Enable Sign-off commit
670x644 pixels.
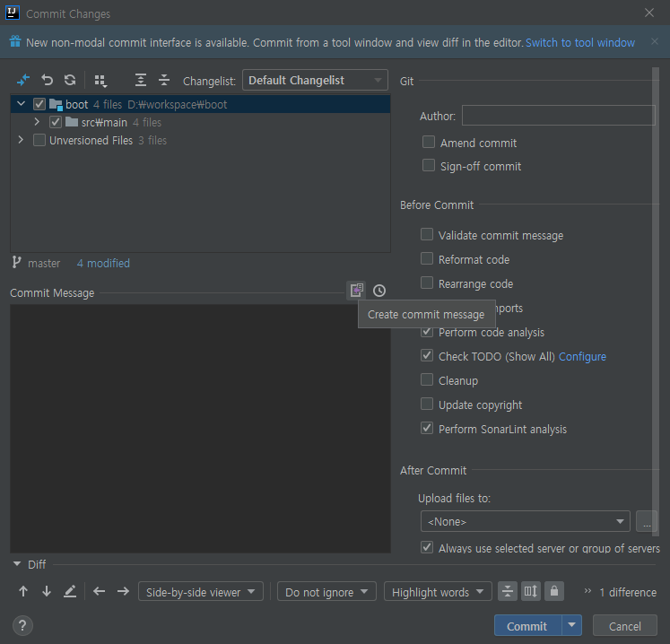point(429,165)
